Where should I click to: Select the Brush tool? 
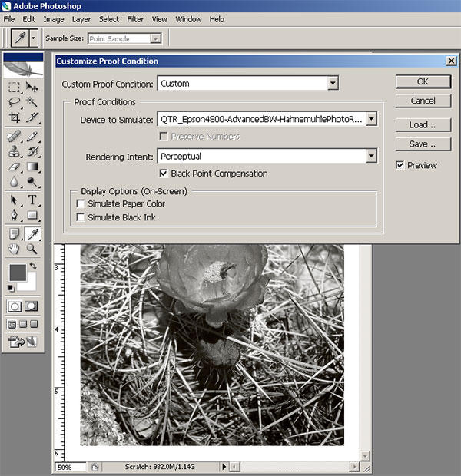32,137
